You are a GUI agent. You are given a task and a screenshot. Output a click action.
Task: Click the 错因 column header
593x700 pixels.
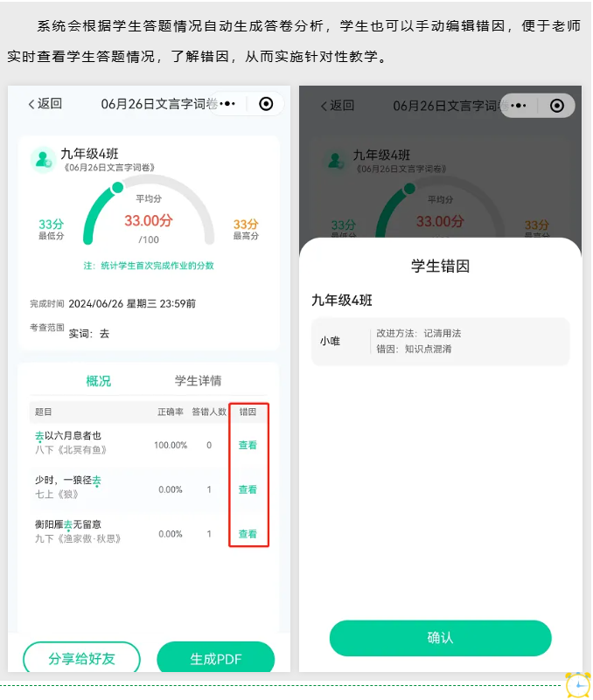coord(248,412)
